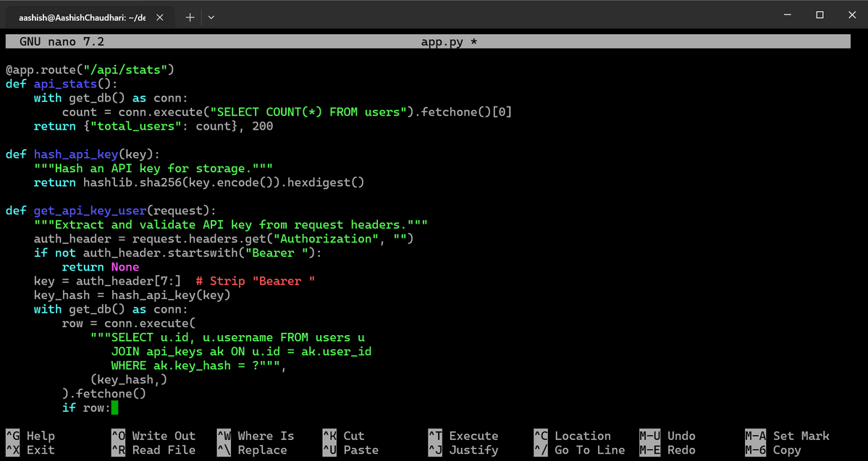Click the return None line

click(100, 267)
